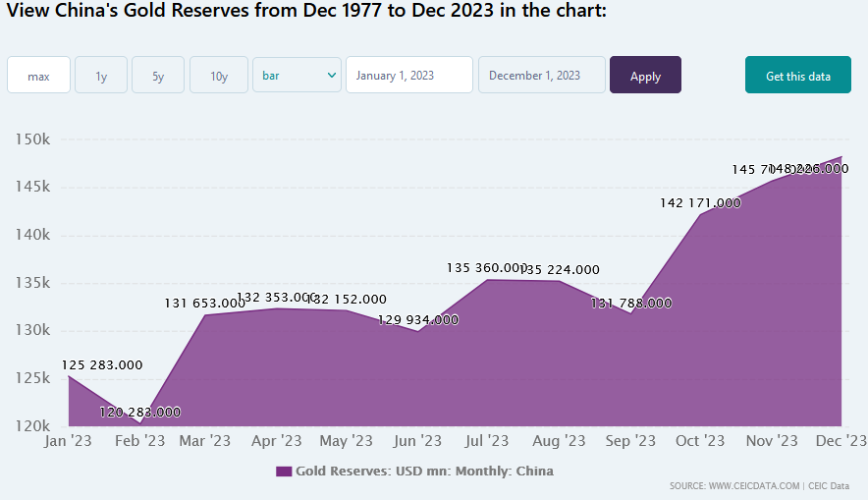Click the January 1, 2023 start date field
The width and height of the screenshot is (868, 500).
(408, 76)
